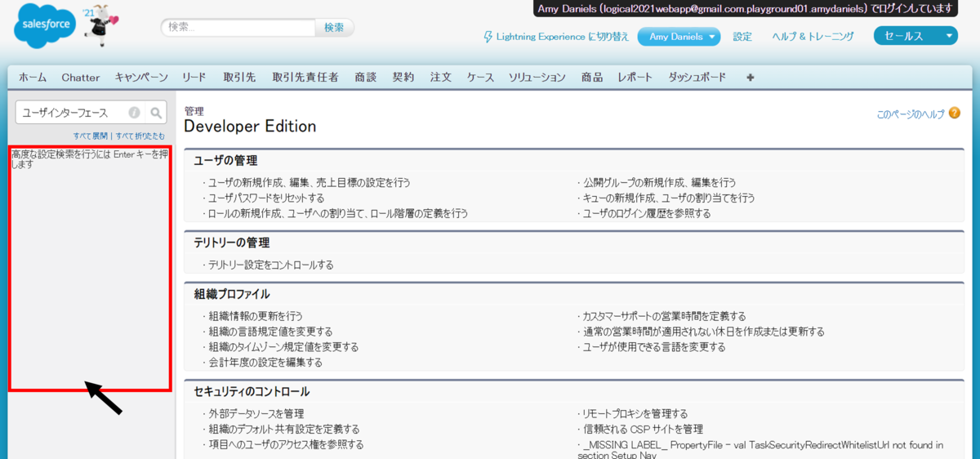Click the このページのヘルプ link
Image resolution: width=980 pixels, height=459 pixels.
point(911,114)
